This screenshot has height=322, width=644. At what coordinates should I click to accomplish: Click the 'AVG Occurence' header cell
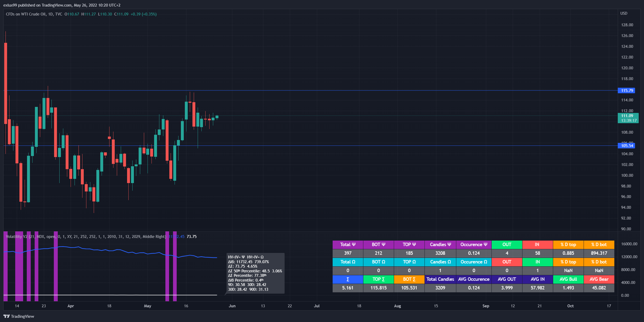point(474,279)
